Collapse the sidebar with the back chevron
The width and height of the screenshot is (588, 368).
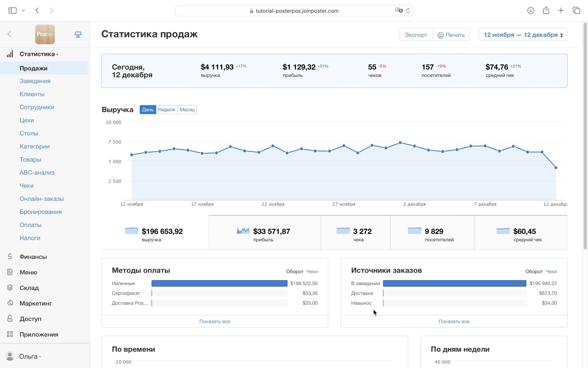pyautogui.click(x=9, y=34)
